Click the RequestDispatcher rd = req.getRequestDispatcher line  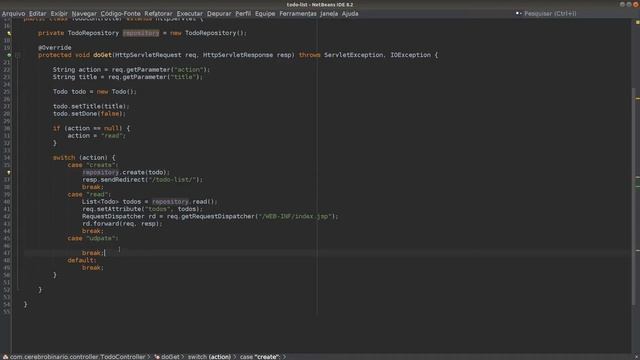(210, 217)
